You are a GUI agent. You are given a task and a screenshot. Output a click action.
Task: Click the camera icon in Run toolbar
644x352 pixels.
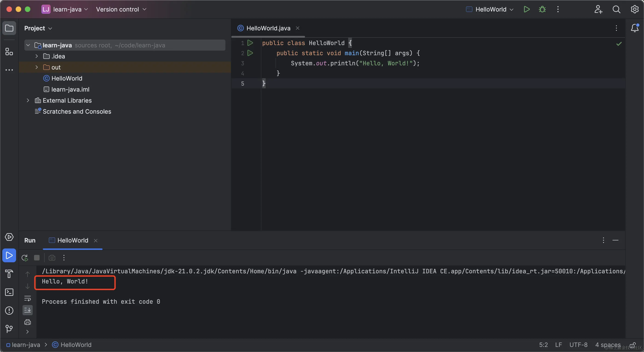tap(52, 258)
